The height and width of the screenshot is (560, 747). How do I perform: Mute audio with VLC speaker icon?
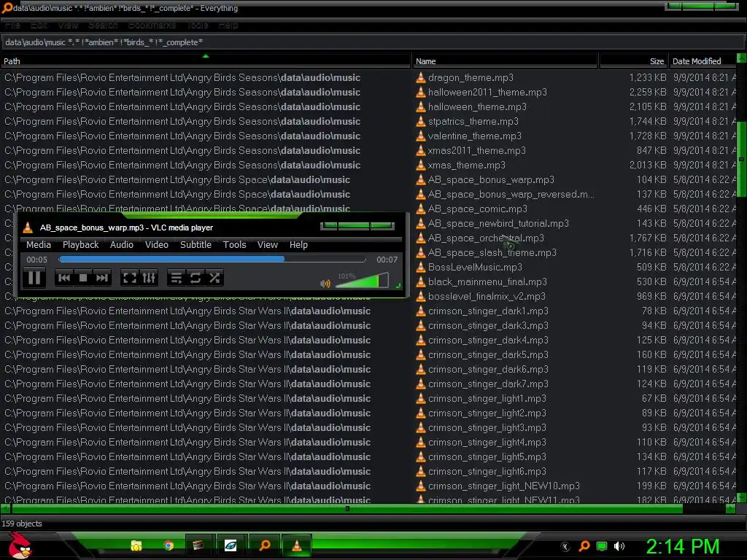pyautogui.click(x=325, y=284)
